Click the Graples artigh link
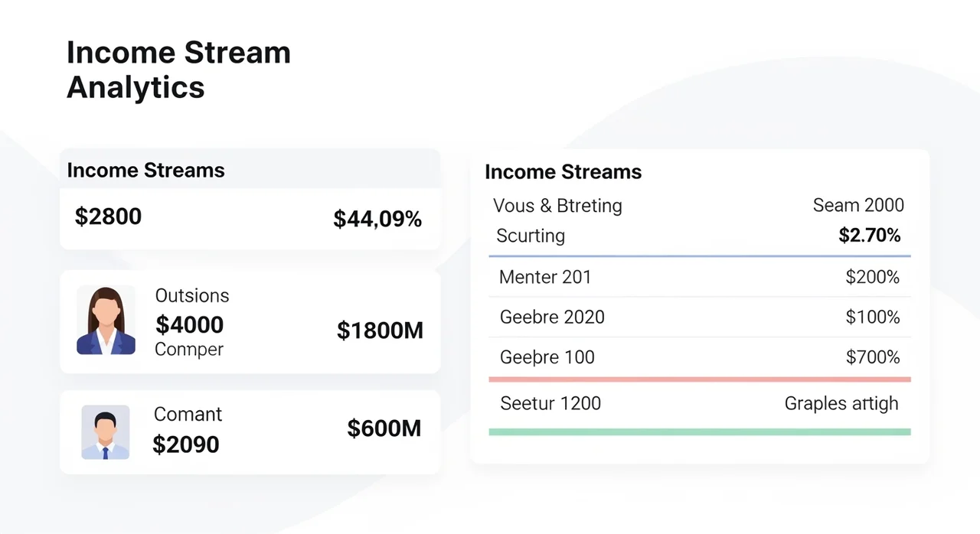Image resolution: width=980 pixels, height=534 pixels. (x=841, y=403)
